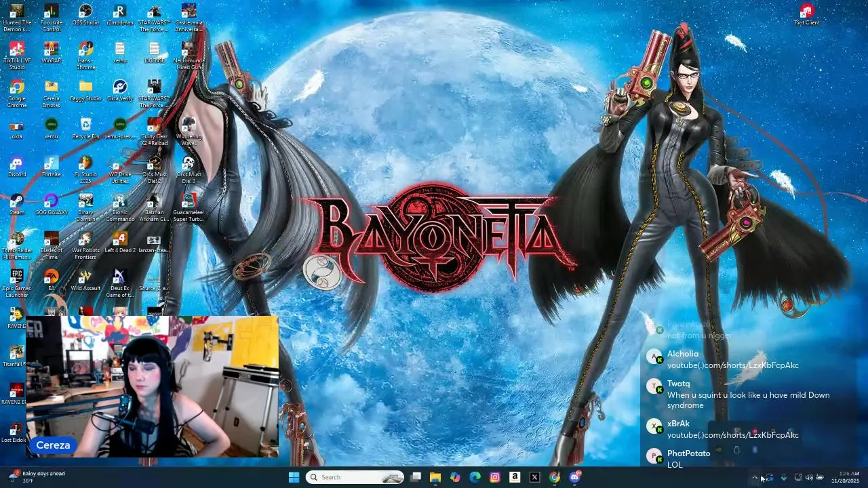Open the Focusrite Control desktop icon
This screenshot has width=868, height=488.
coord(52,18)
